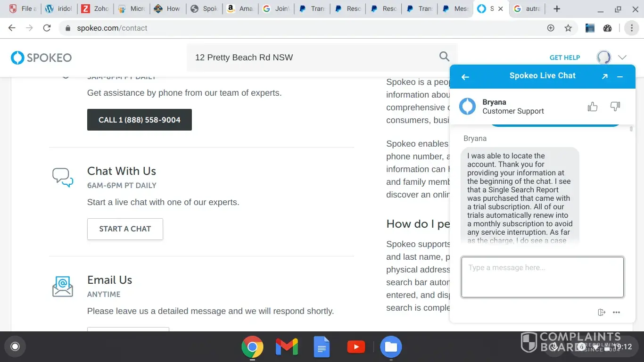Click the "6AM-6PM PT DAILY" hours text

[122, 186]
